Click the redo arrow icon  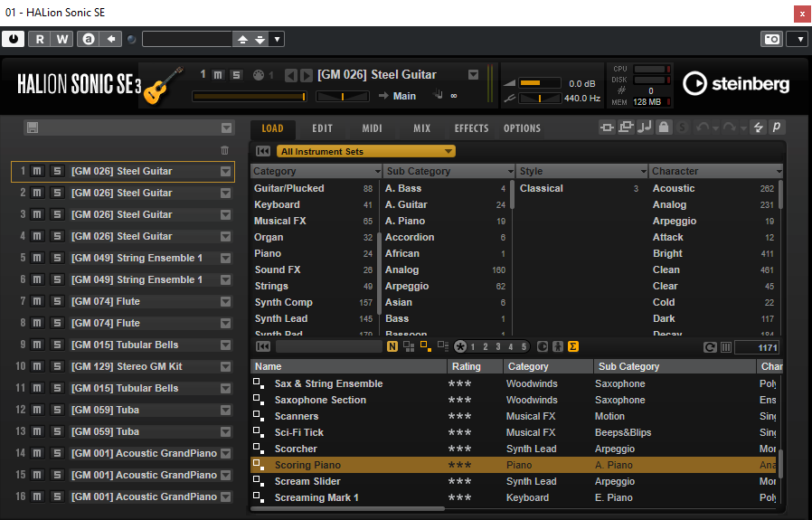coord(729,127)
